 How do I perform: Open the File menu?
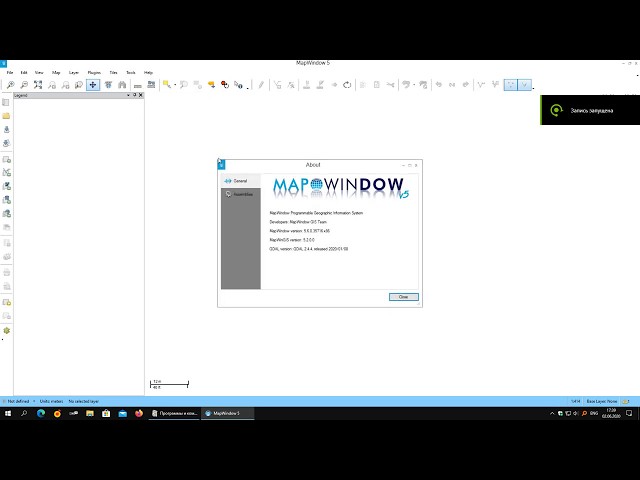(x=10, y=73)
